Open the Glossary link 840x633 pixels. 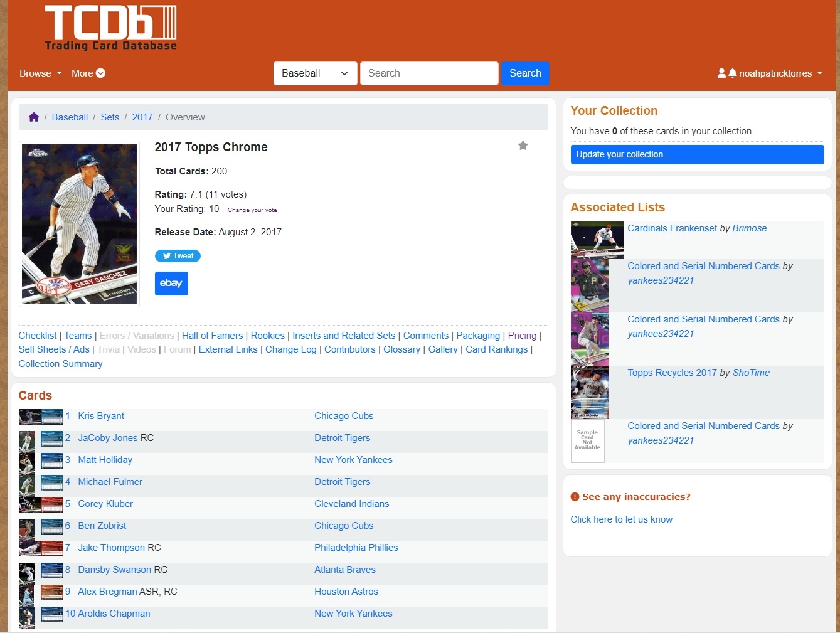401,349
